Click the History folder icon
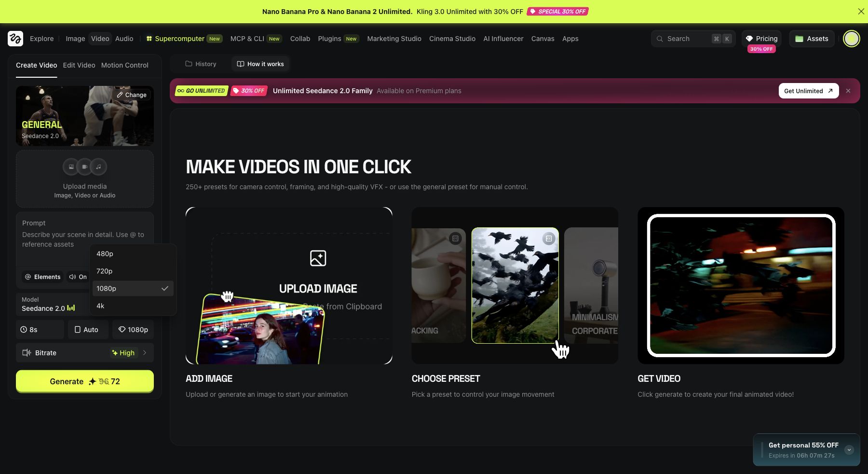Viewport: 868px width, 474px height. pyautogui.click(x=189, y=64)
